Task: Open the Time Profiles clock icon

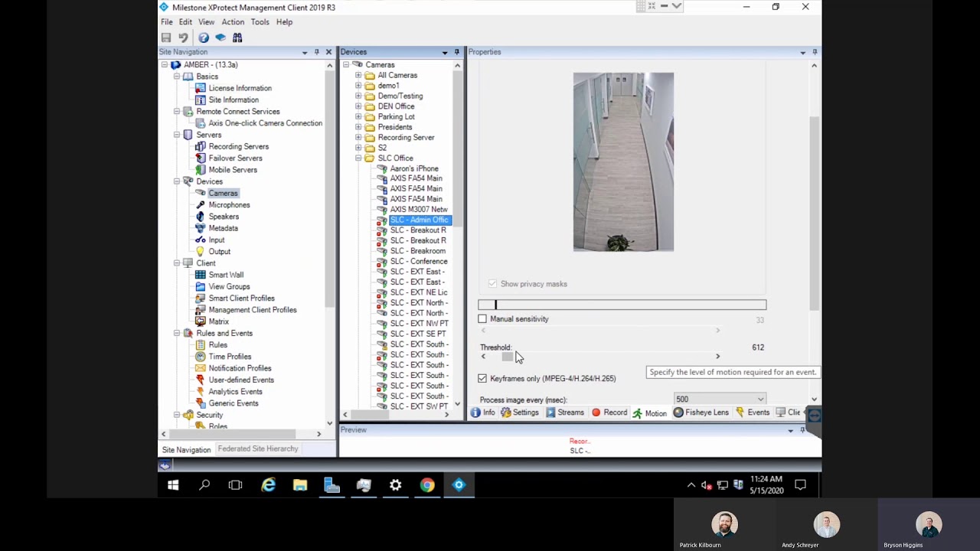Action: [x=201, y=357]
